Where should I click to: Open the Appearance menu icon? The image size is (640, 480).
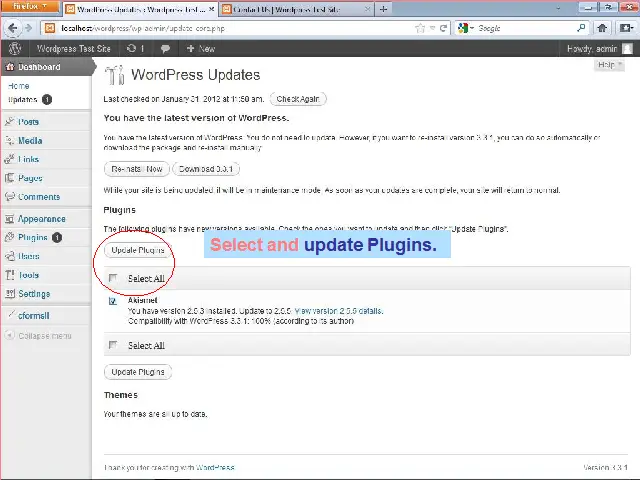tap(9, 219)
